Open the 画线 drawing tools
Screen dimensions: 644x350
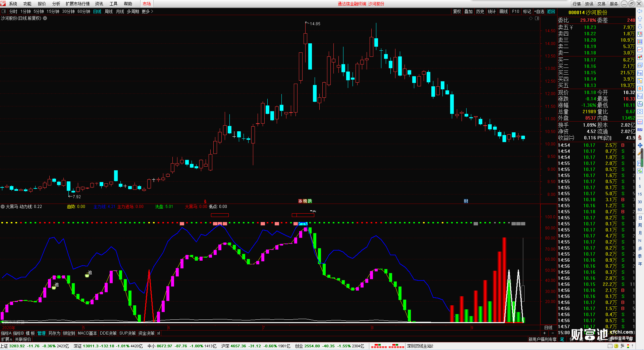tap(503, 11)
